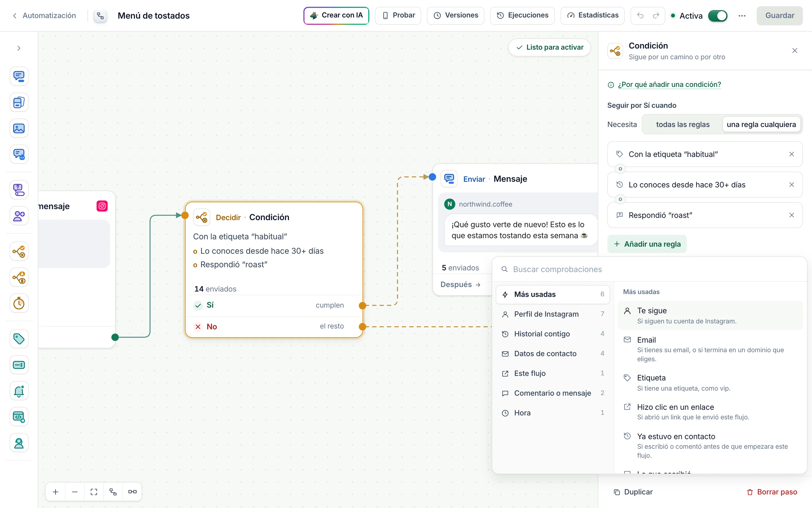Open the 'Más usadas' category
Viewport: 812px width, 508px height.
click(553, 294)
